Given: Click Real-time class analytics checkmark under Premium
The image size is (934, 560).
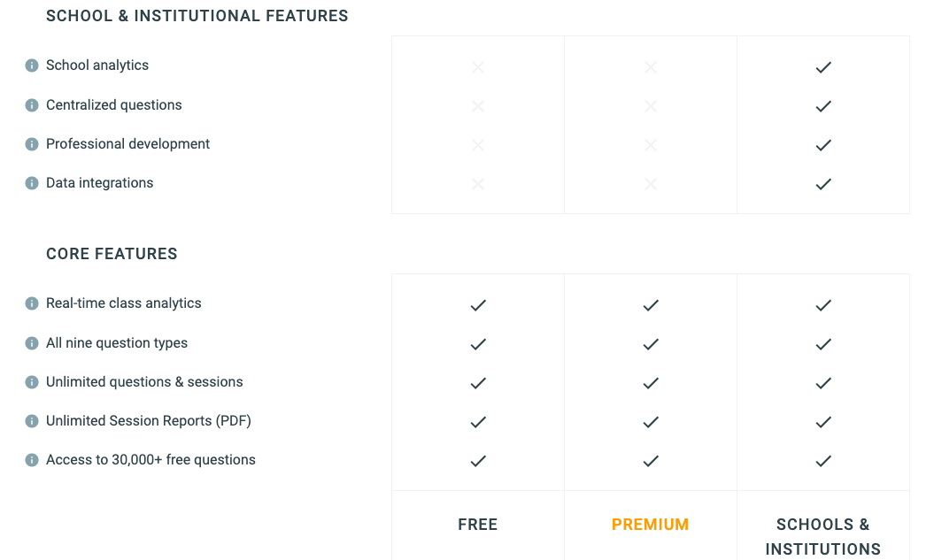Looking at the screenshot, I should coord(651,305).
